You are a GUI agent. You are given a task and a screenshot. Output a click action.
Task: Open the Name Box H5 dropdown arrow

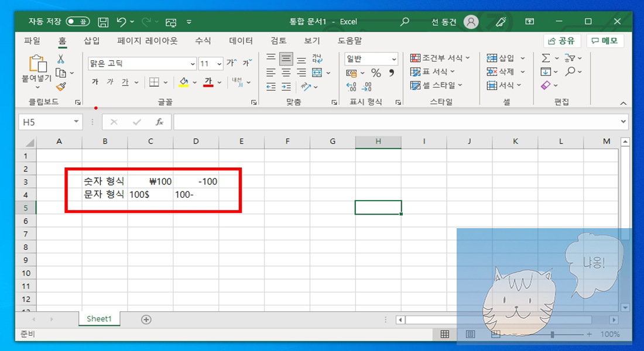tap(76, 122)
